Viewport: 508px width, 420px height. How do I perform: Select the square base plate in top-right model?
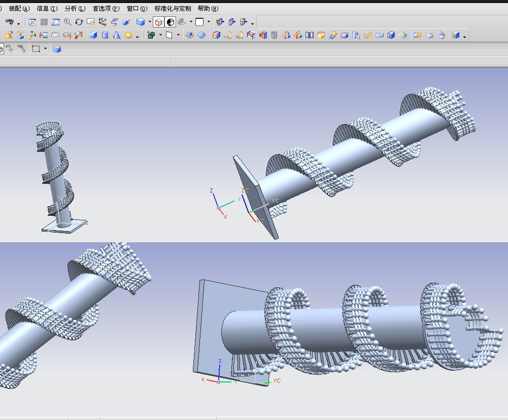[256, 198]
